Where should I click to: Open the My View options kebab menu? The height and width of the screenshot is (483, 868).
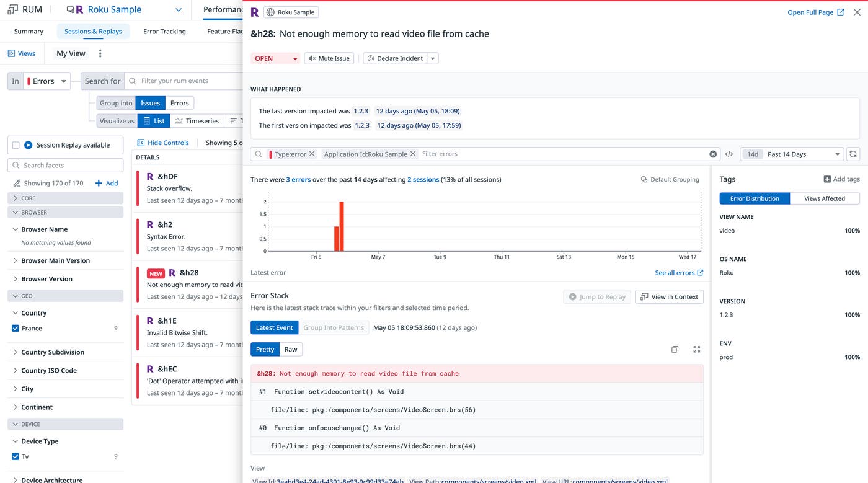(100, 53)
